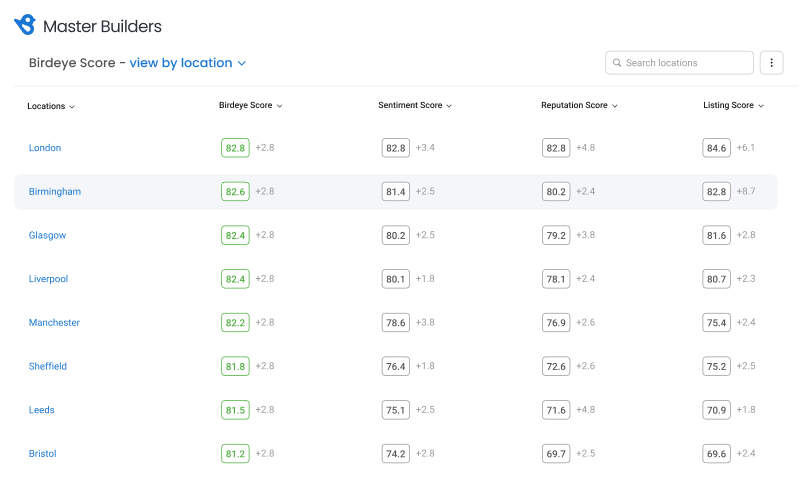
Task: Click London's Sentiment Score 82.8 badge
Action: coord(396,148)
